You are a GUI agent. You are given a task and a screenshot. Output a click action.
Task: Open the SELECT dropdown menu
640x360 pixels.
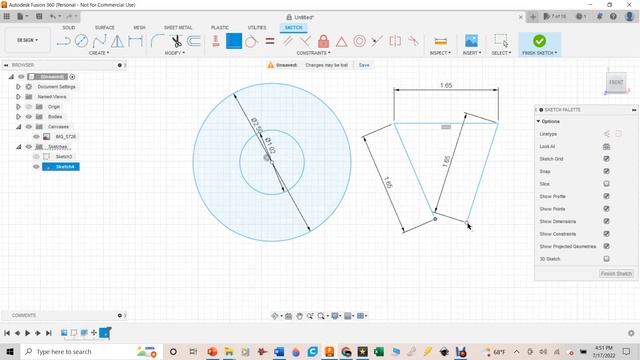(501, 53)
